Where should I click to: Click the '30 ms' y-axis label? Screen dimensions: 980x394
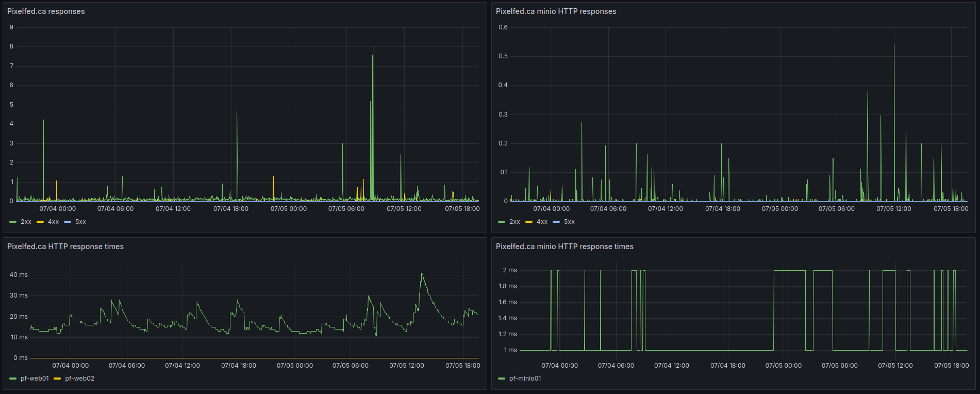(x=19, y=295)
